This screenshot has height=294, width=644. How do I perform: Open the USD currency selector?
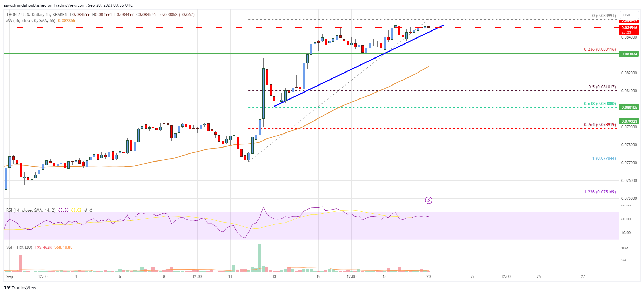629,15
